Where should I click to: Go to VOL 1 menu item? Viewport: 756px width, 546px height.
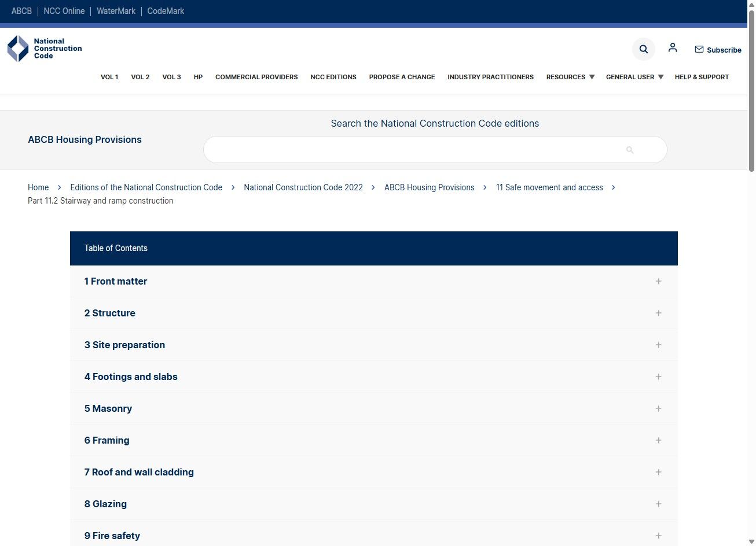(x=109, y=77)
